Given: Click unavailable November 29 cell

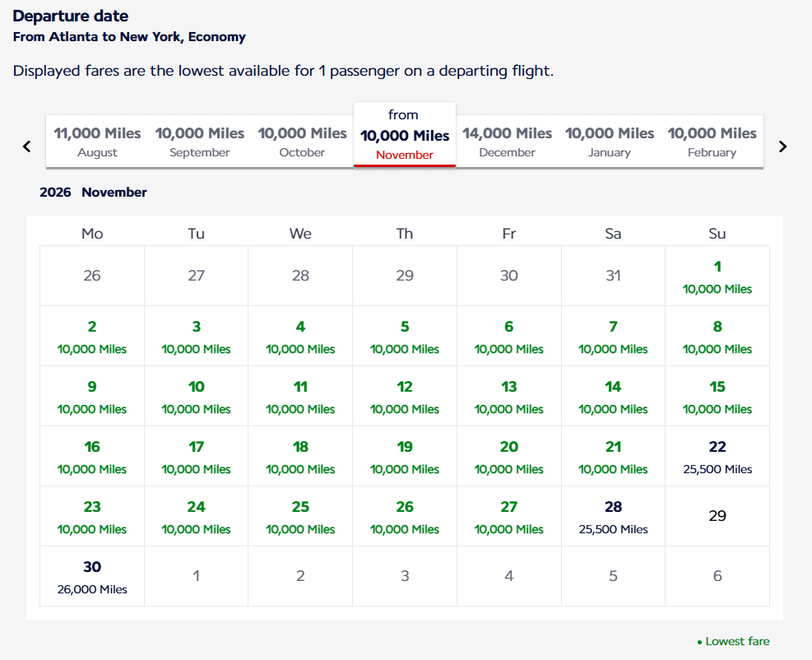Looking at the screenshot, I should 717,516.
